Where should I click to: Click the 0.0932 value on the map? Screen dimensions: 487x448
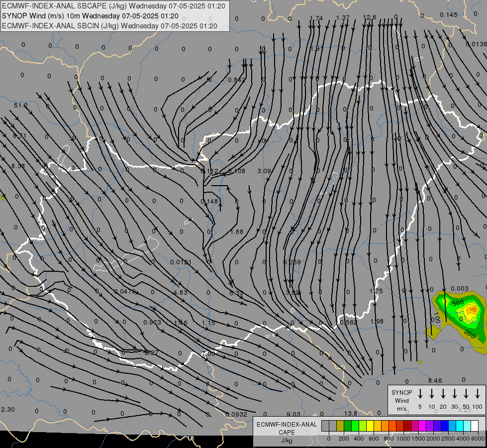coord(236,415)
